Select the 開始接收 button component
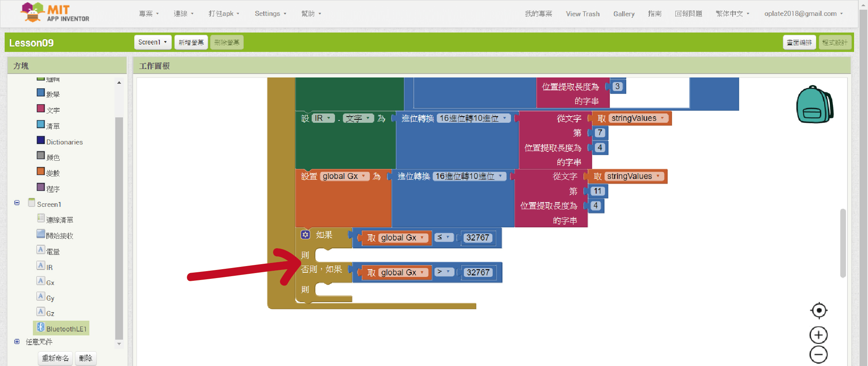Screen dimensions: 868x366 [59, 236]
